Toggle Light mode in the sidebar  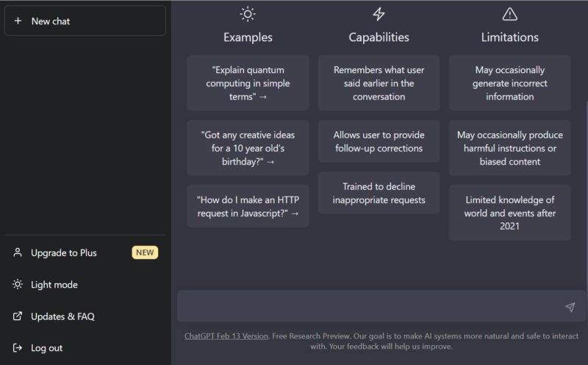[54, 285]
